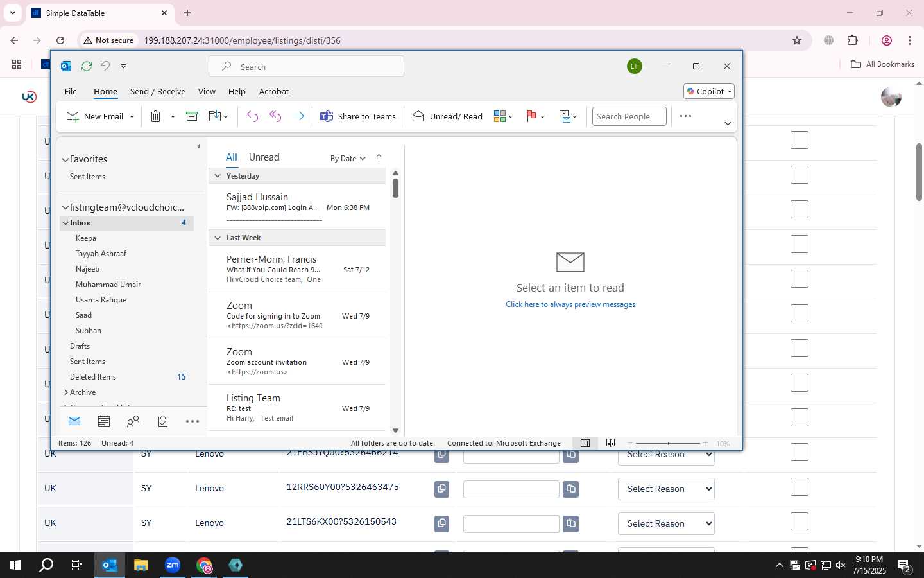
Task: Open the Deleted Items folder
Action: tap(93, 377)
